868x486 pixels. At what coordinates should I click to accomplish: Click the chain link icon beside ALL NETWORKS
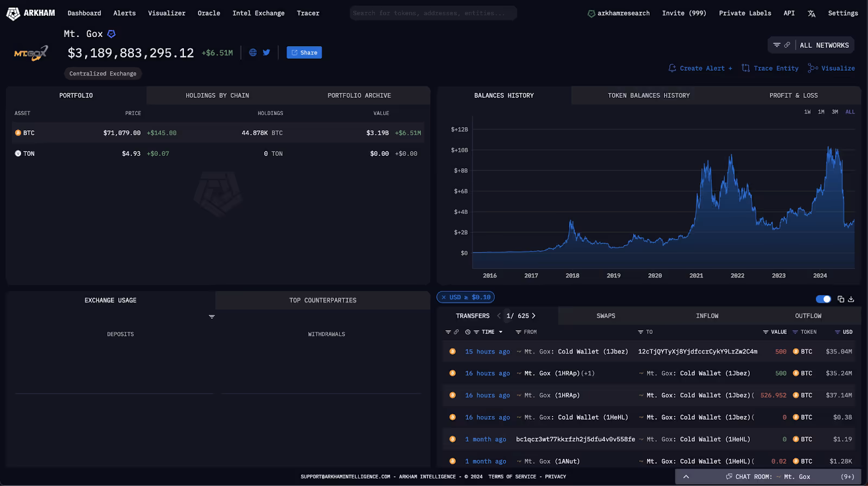(787, 45)
